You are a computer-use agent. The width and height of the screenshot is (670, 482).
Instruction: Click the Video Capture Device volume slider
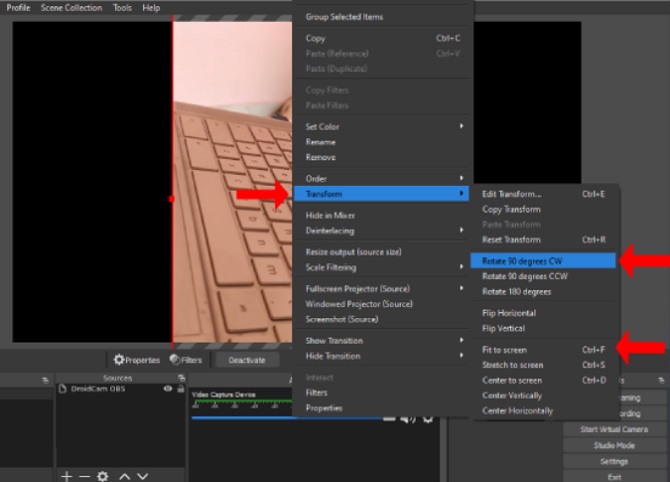[x=286, y=418]
